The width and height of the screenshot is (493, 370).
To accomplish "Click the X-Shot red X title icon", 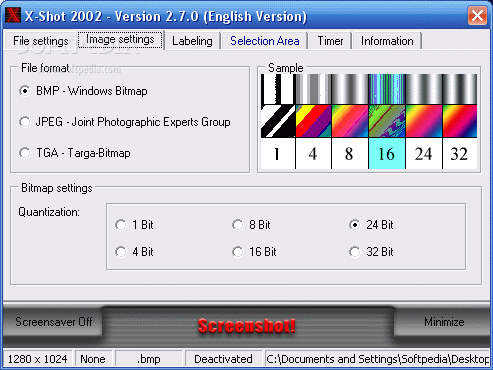I will coord(13,15).
